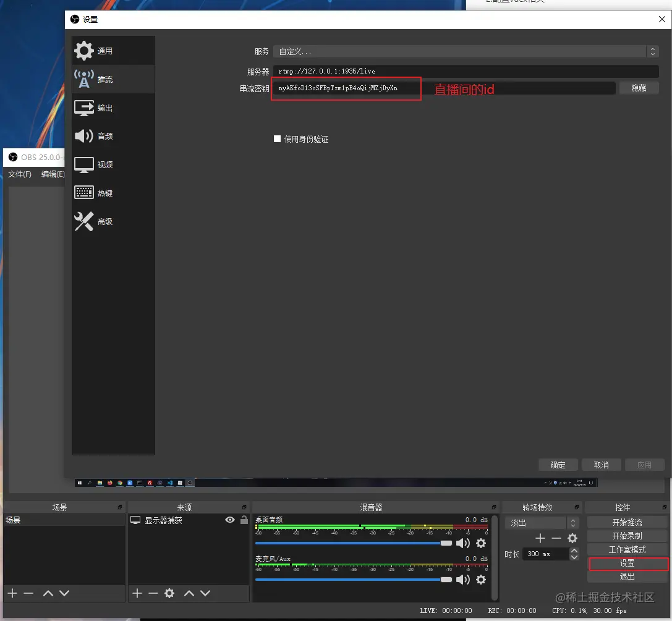Click the Hide (隐藏) stream key button
Viewport: 672px width, 621px height.
coord(639,88)
